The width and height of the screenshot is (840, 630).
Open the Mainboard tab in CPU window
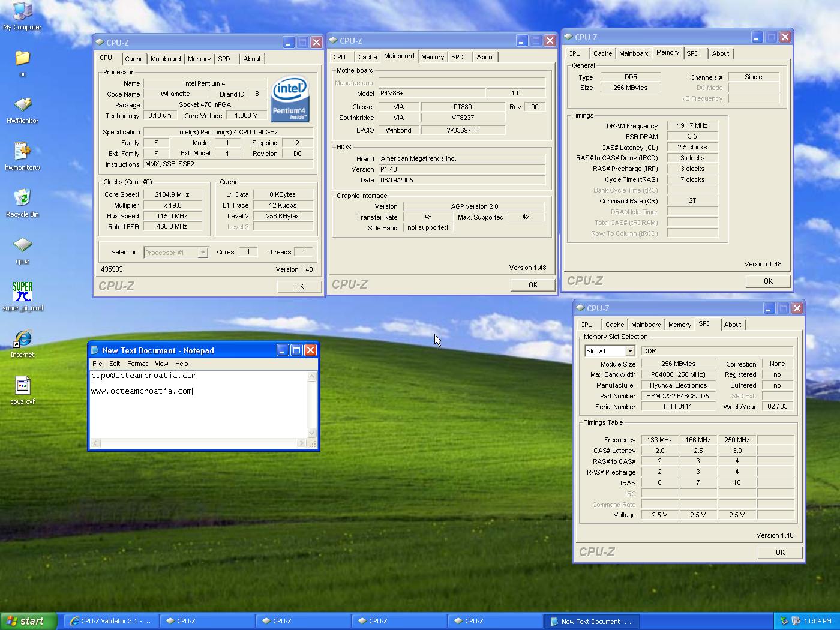[x=166, y=59]
